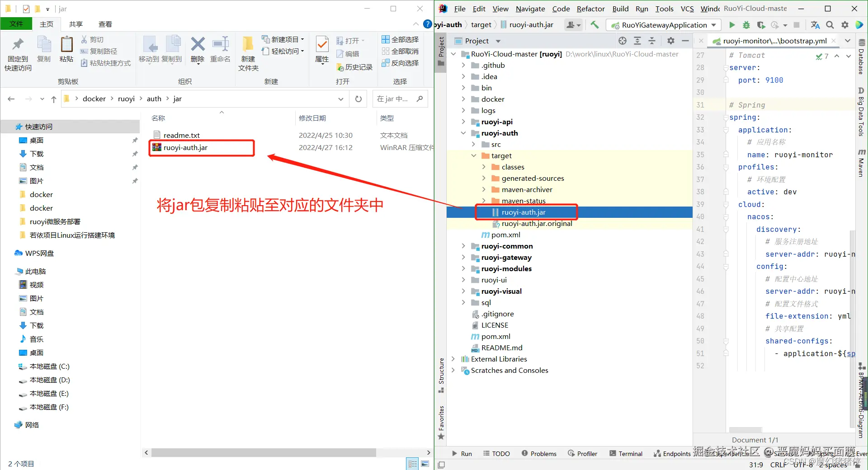Open Explorer help question mark icon
This screenshot has height=470, width=868.
(427, 24)
